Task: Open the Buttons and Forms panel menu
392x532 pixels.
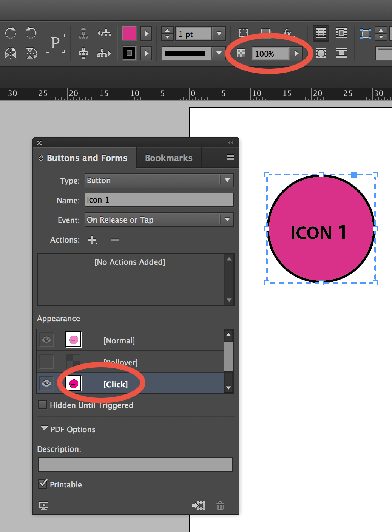Action: 230,158
